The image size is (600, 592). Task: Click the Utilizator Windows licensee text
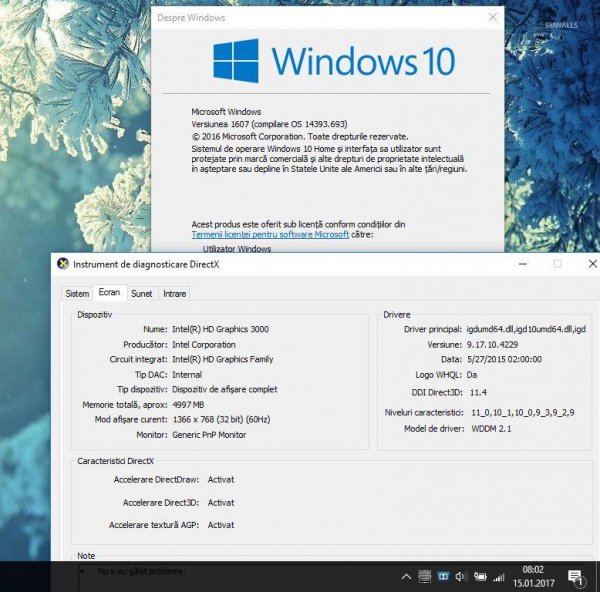click(237, 248)
